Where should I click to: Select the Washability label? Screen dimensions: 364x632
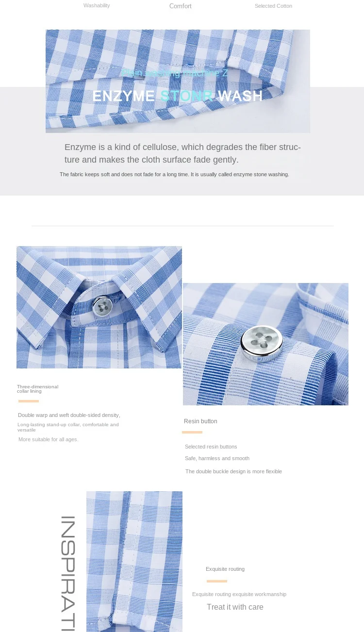click(x=97, y=5)
